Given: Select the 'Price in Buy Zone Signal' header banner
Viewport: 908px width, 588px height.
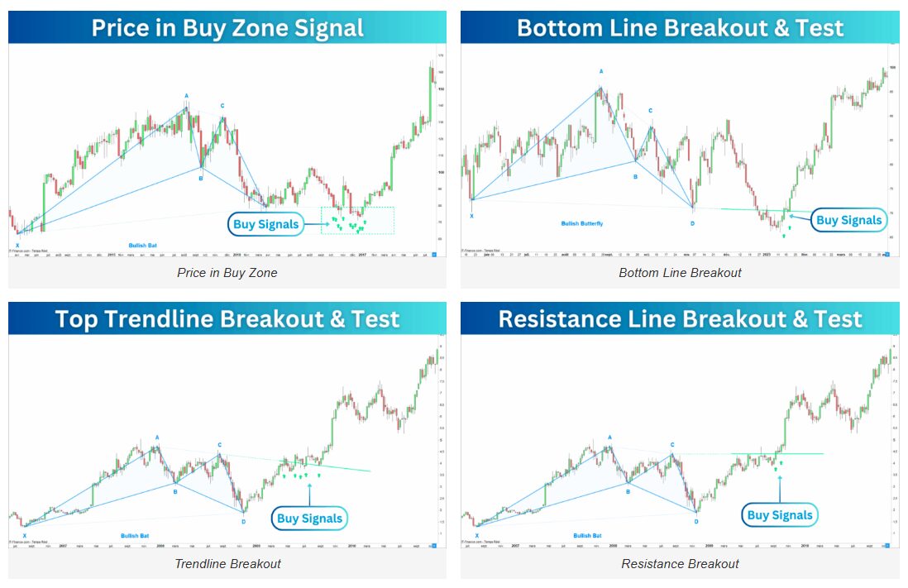Looking at the screenshot, I should [x=227, y=27].
